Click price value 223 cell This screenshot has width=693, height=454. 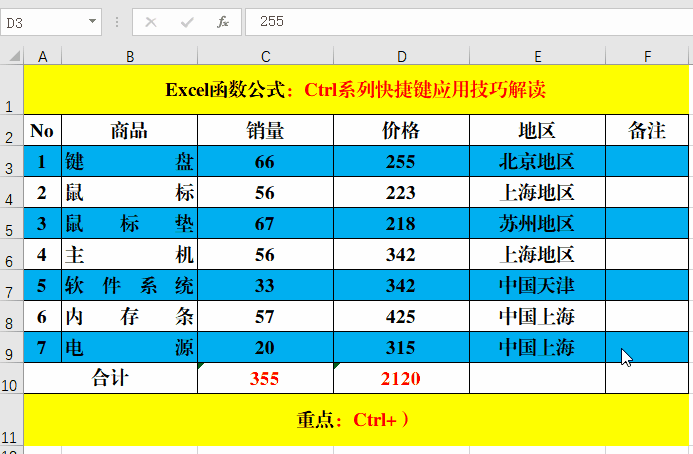[401, 192]
